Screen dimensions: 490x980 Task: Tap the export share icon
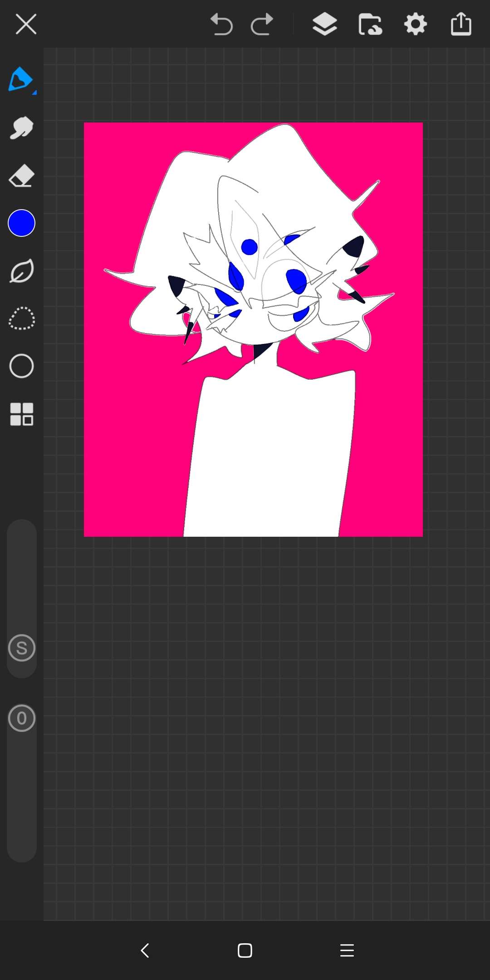tap(461, 24)
